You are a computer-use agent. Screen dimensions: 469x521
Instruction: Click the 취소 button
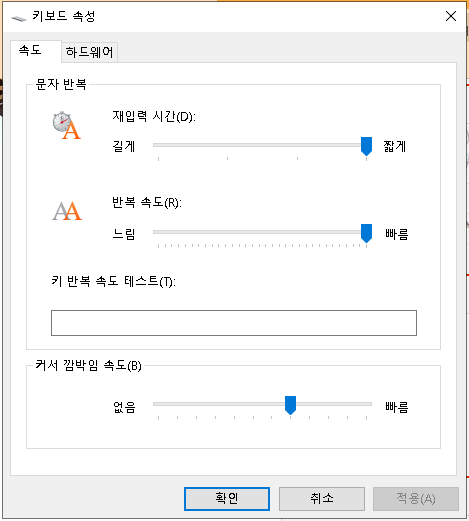click(x=322, y=499)
